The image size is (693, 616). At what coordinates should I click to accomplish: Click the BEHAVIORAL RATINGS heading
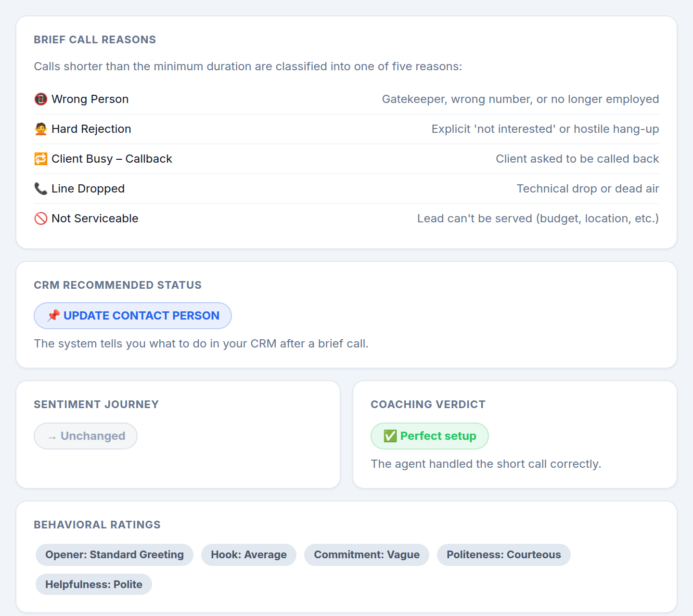click(x=97, y=525)
